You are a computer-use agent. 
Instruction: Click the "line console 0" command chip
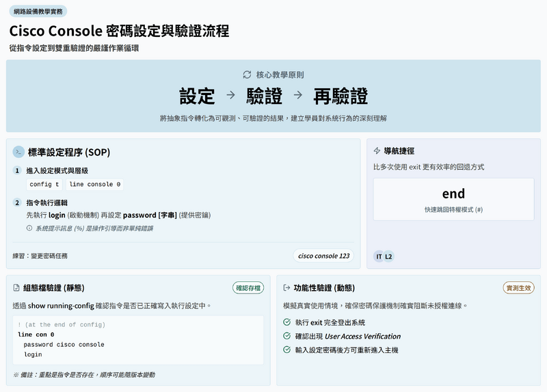pyautogui.click(x=95, y=185)
